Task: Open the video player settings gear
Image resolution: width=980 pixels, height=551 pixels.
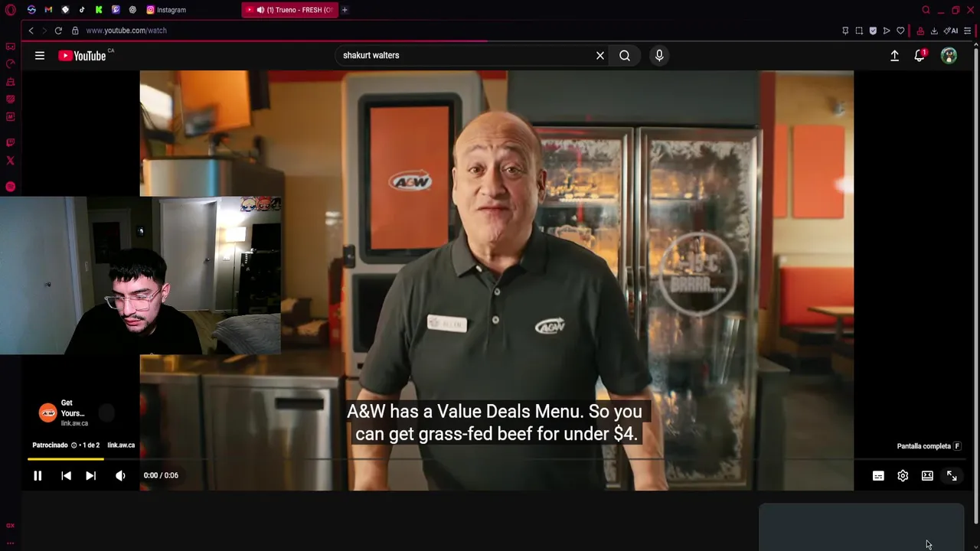Action: [x=903, y=476]
